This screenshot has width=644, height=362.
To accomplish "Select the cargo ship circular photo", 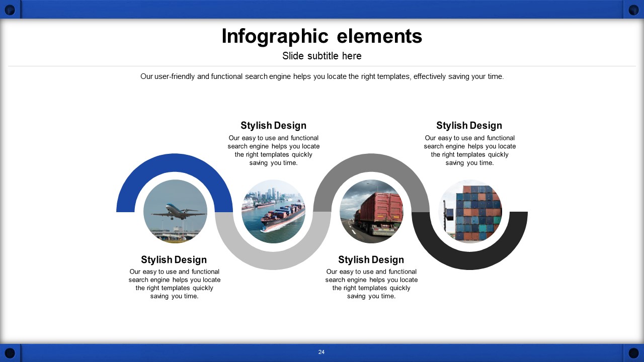I will pos(273,212).
